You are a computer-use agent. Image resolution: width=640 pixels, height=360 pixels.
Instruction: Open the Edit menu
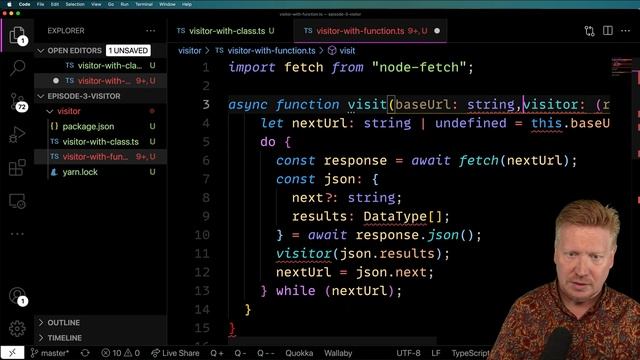(55, 4)
